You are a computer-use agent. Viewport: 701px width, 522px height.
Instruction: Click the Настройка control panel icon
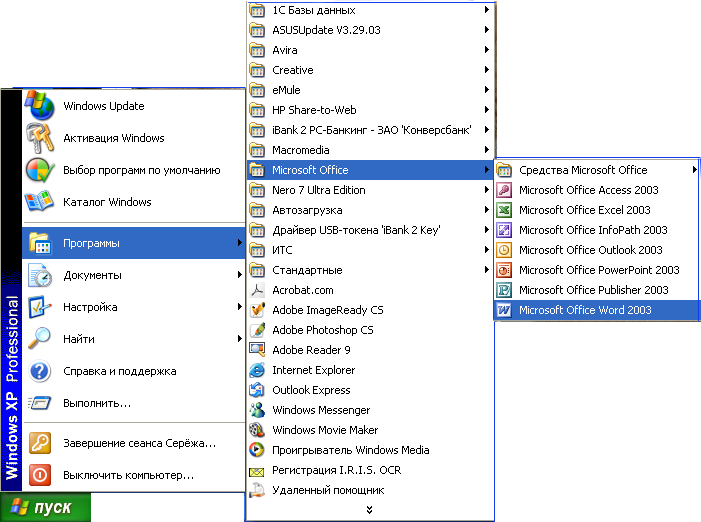(40, 307)
